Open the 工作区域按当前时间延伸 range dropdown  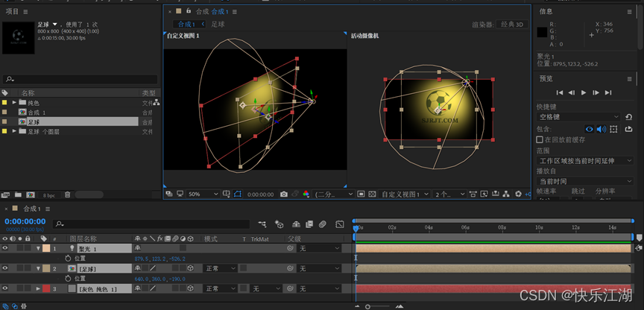point(585,161)
